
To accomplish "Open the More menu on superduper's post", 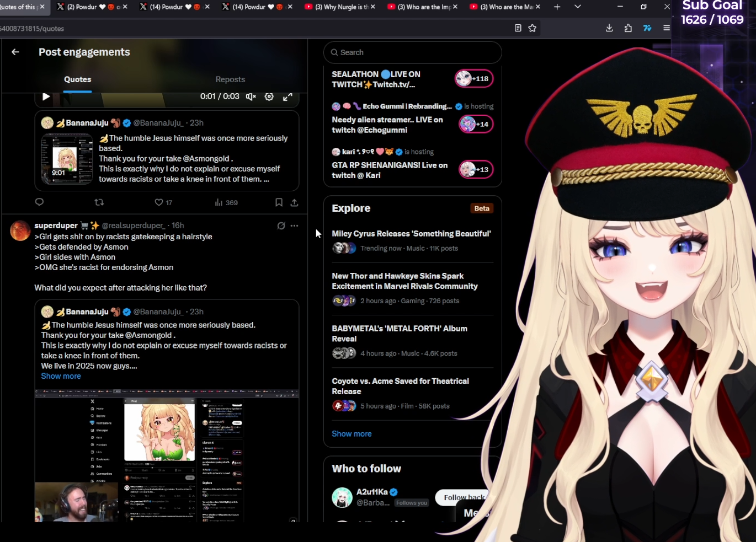I will (x=295, y=226).
